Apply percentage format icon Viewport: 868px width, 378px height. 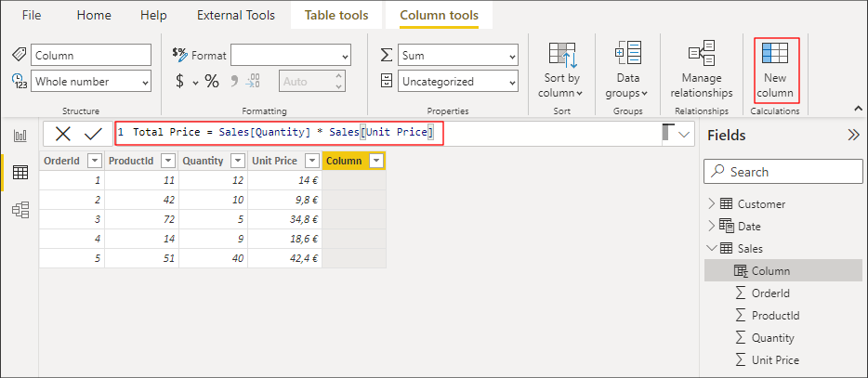tap(212, 82)
